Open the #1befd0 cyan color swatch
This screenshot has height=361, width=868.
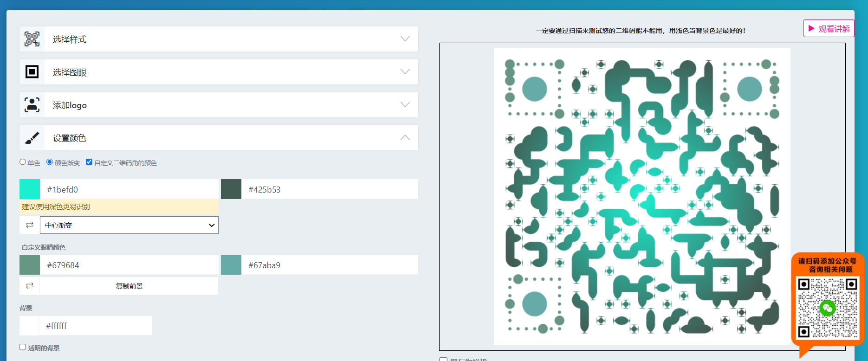(30, 189)
